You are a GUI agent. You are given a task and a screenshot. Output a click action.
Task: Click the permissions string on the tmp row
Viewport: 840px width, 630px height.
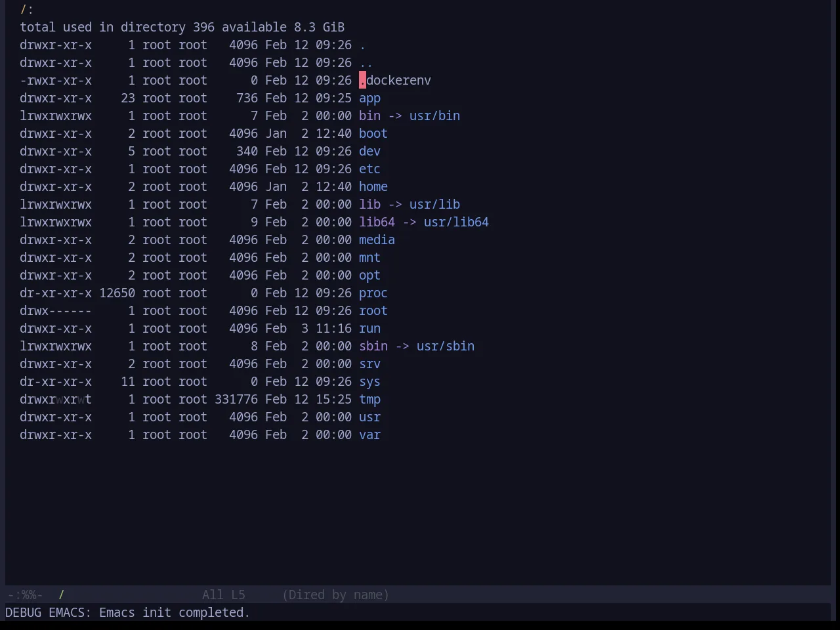coord(56,400)
